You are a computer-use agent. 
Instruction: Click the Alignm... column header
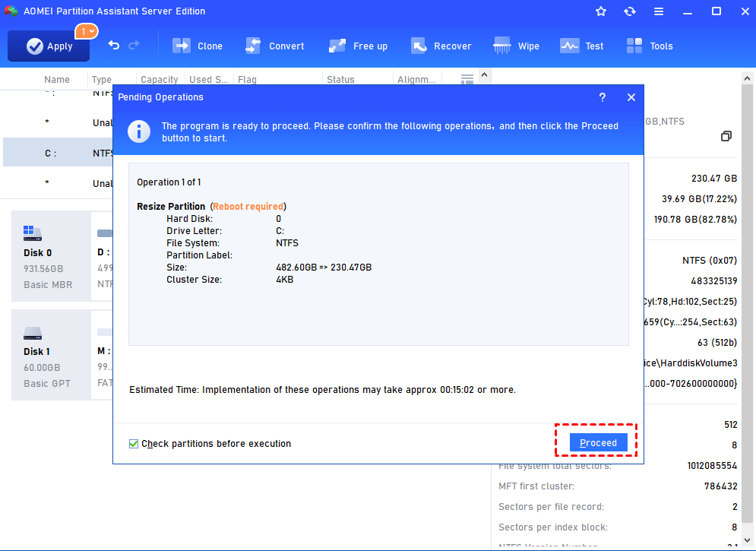click(416, 80)
